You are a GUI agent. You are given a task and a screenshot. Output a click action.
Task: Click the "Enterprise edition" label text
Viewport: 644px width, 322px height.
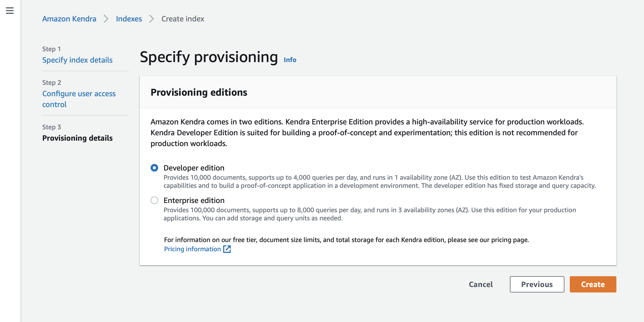pos(194,201)
